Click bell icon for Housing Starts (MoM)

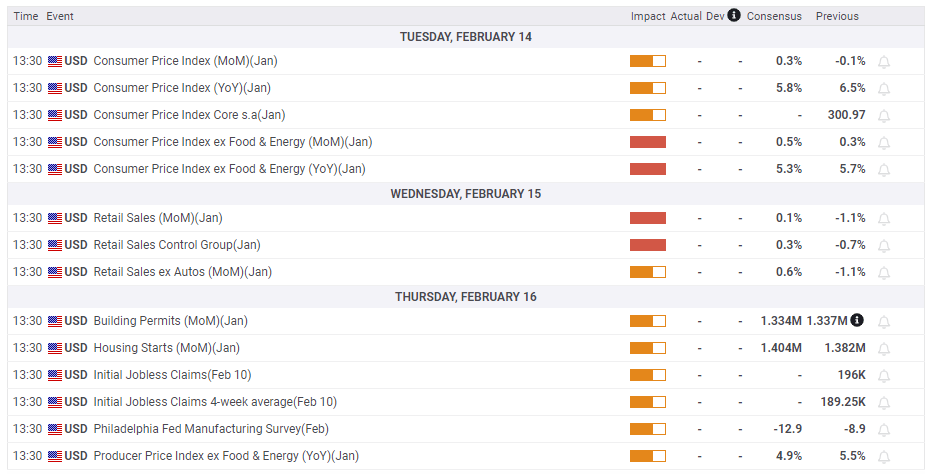pos(884,348)
